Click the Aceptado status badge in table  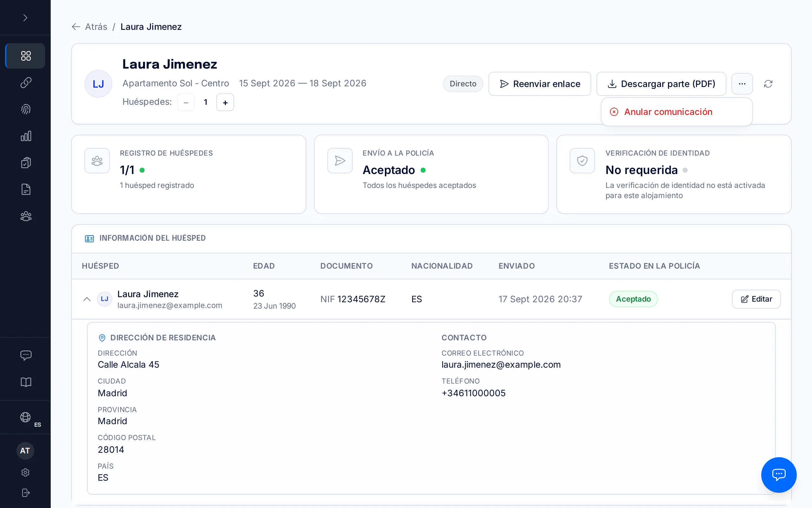[633, 299]
